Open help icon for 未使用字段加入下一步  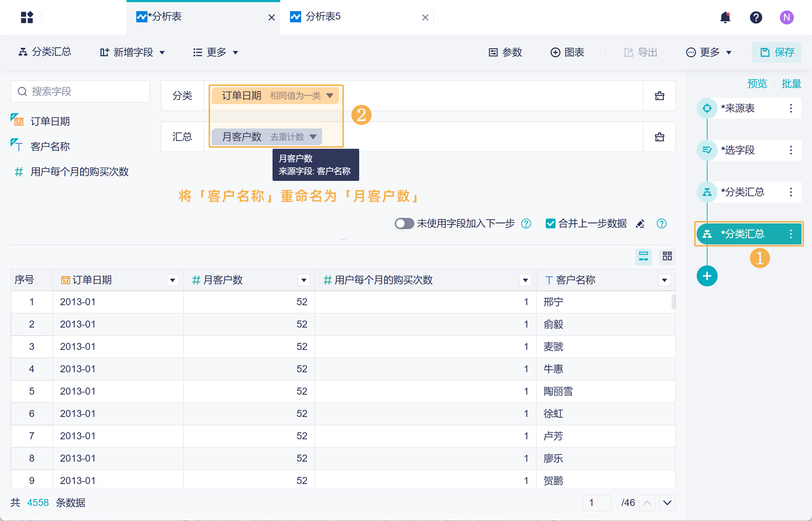tap(526, 223)
